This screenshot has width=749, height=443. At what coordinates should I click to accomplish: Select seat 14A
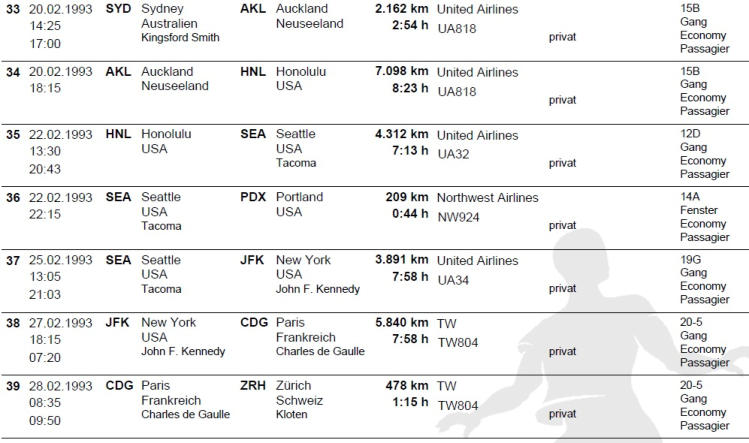(691, 197)
